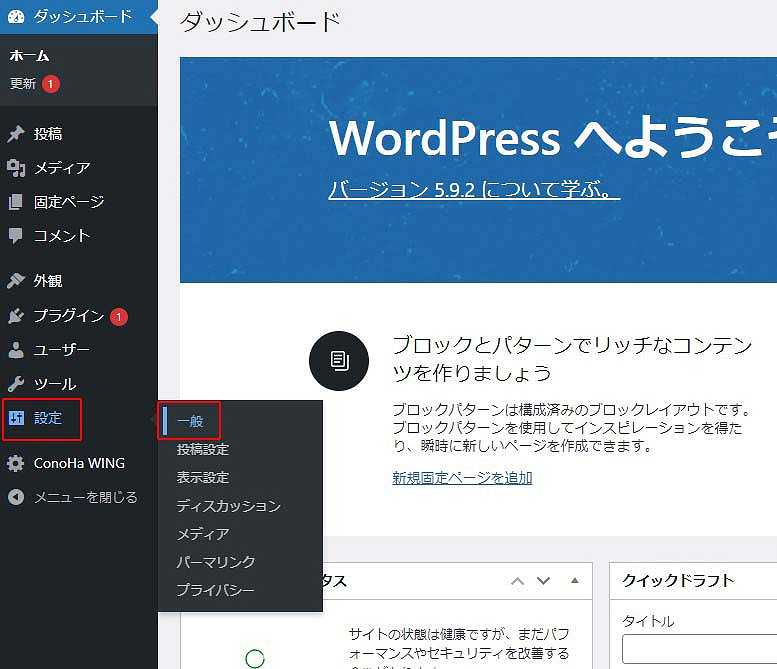Select 投稿設定 in the settings flyout

point(203,449)
